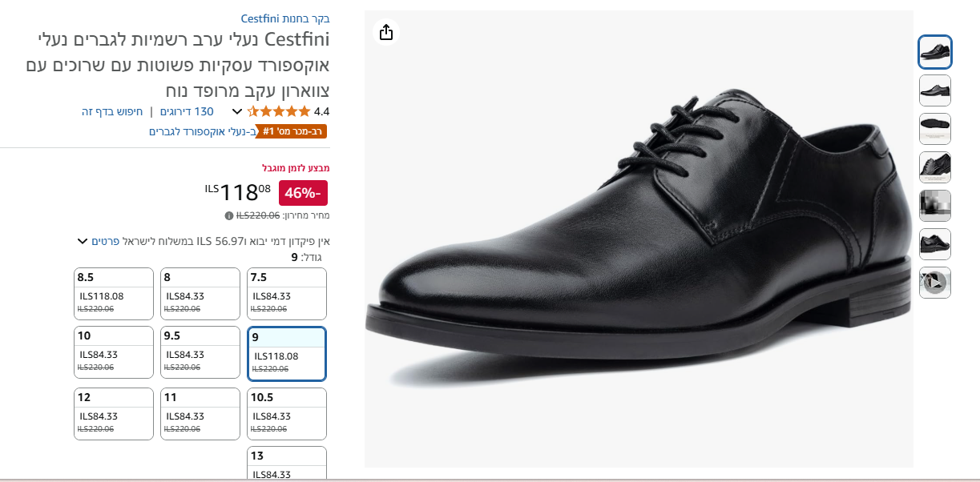Expand the ratings dropdown chevron

(x=237, y=112)
